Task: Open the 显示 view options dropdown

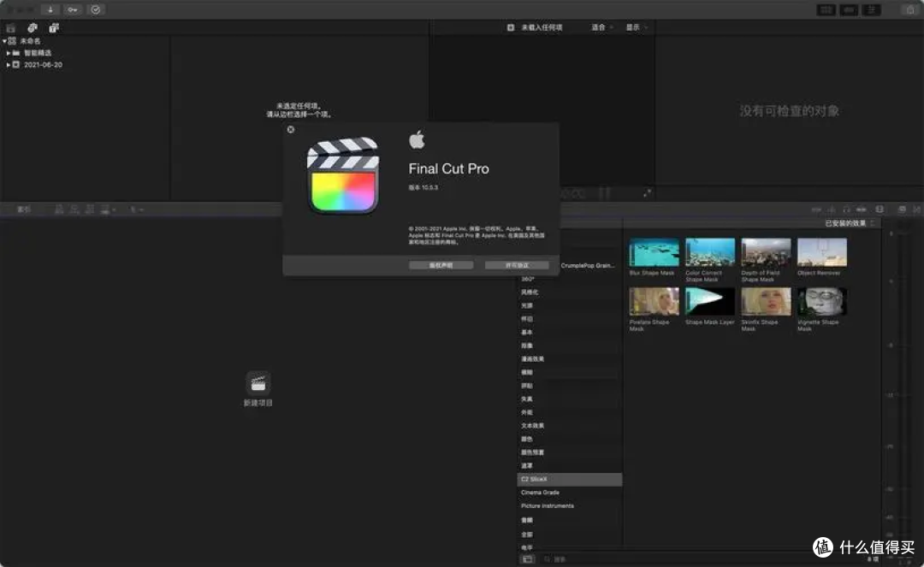Action: 637,27
